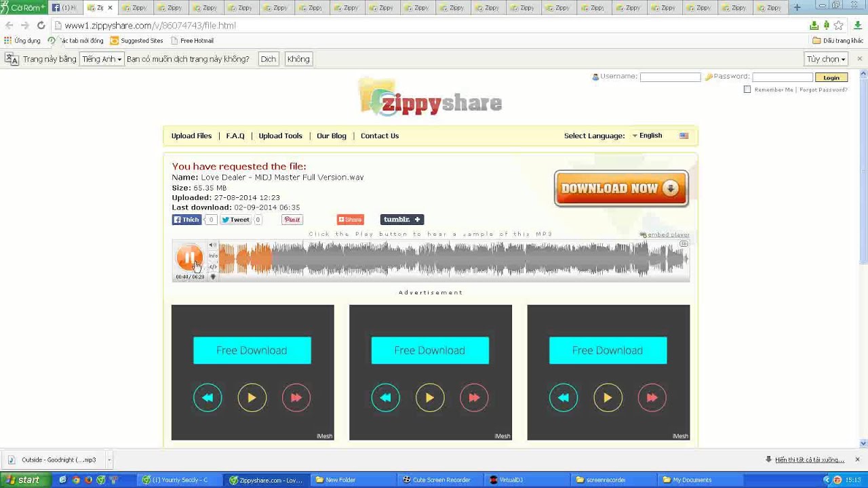The height and width of the screenshot is (488, 868).
Task: Click the US flag icon beside English
Action: pos(684,136)
